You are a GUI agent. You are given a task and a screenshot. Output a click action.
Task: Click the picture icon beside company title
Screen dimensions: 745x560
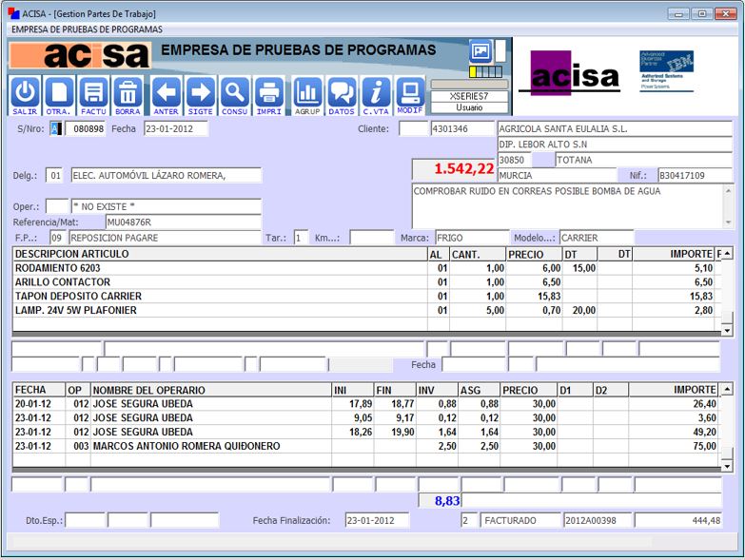pyautogui.click(x=480, y=50)
